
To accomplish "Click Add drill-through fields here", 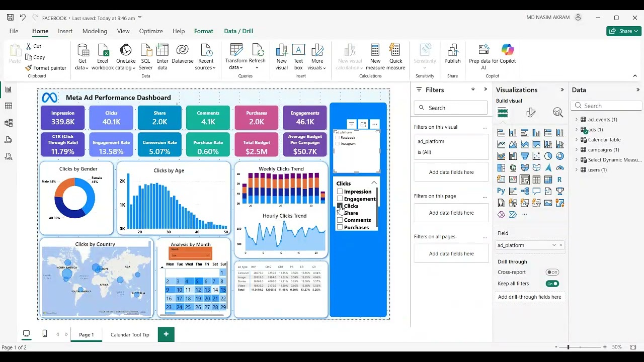I will tap(529, 297).
